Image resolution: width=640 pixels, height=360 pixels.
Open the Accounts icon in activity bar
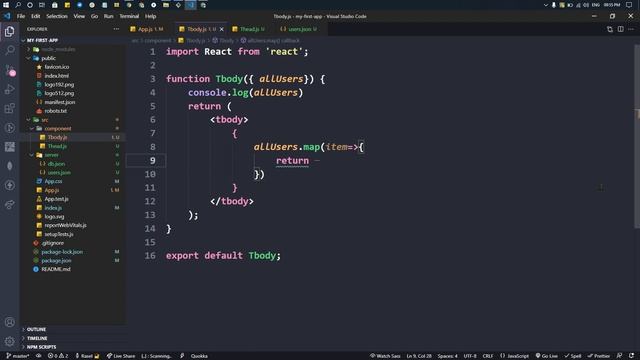(x=10, y=322)
